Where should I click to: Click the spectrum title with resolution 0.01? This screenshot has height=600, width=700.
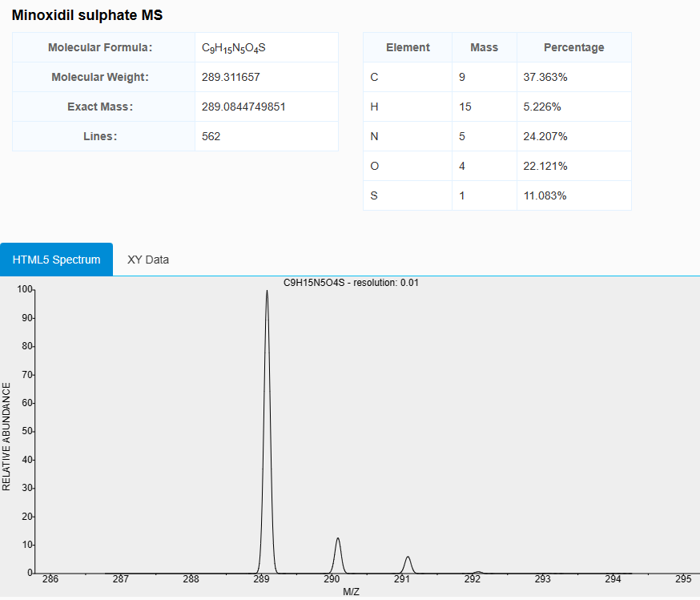[351, 283]
